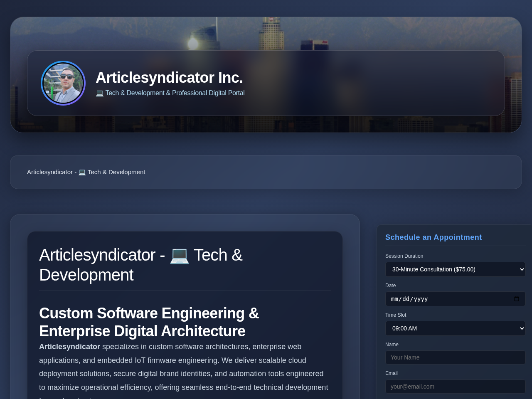Open the Time Slot dropdown showing 09:00 AM
Viewport: 532px width, 399px height.
point(456,328)
